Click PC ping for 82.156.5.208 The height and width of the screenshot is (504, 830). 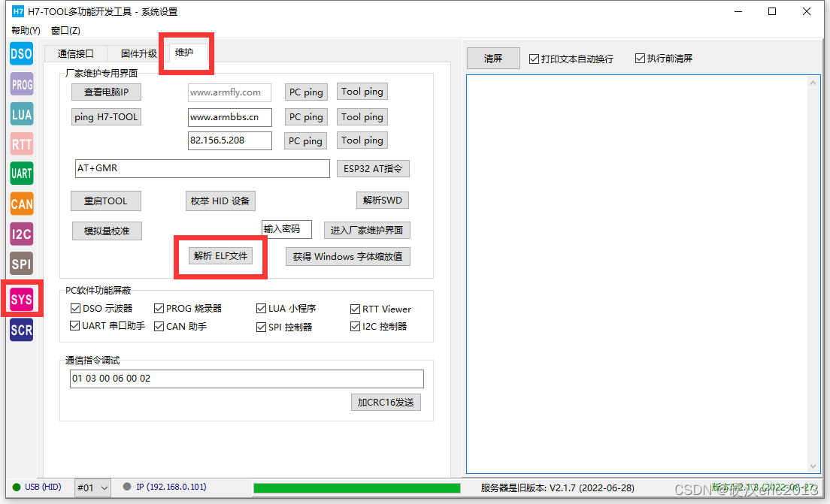[305, 140]
